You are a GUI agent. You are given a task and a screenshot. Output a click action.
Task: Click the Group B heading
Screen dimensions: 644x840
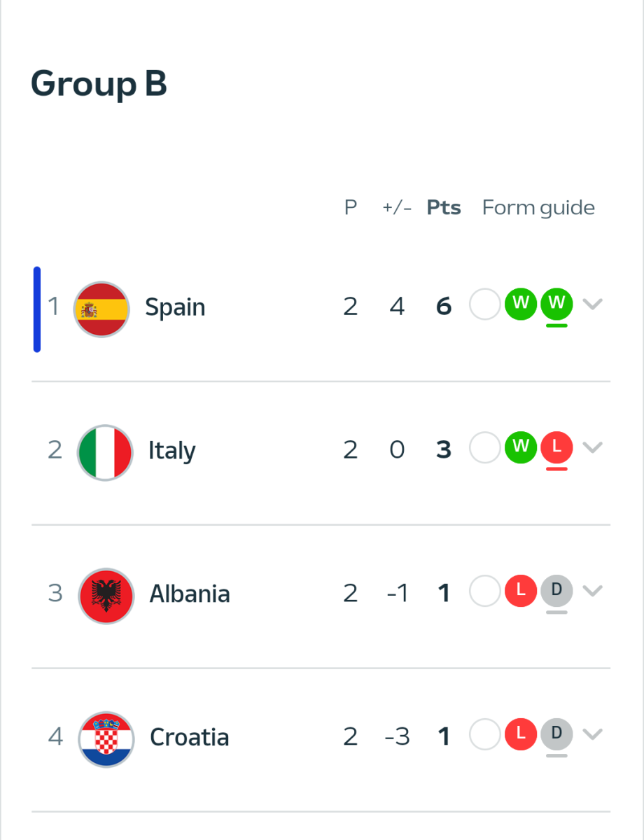(x=99, y=84)
